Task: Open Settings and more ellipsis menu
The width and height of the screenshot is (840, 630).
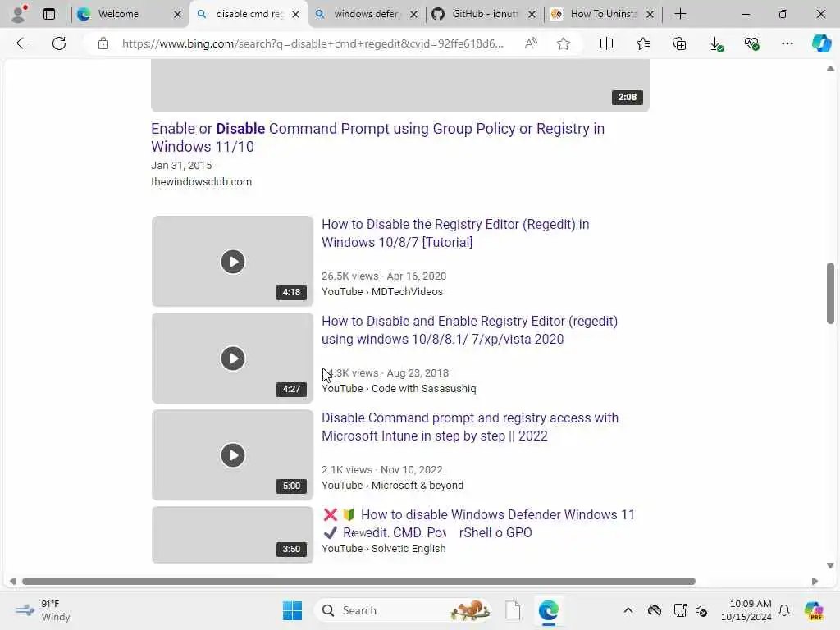Action: 787,43
